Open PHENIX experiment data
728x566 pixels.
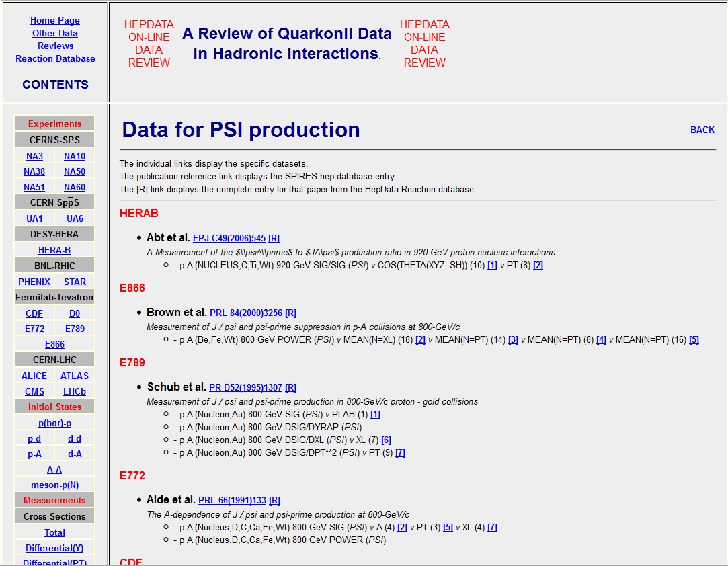click(34, 282)
